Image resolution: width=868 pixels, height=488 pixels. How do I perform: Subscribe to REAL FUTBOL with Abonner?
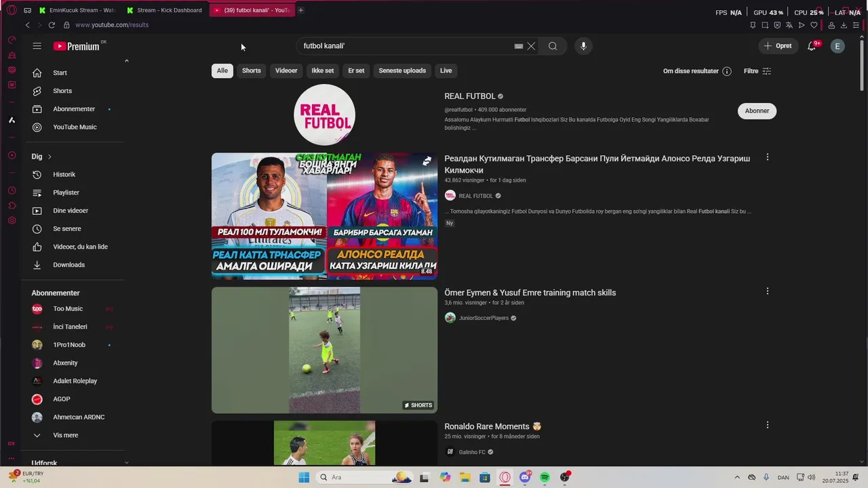757,111
